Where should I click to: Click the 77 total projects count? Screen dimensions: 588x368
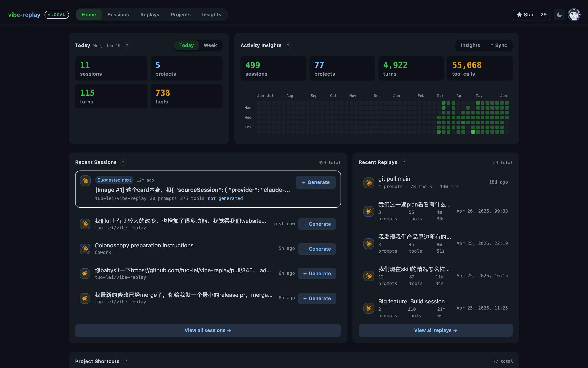click(503, 361)
